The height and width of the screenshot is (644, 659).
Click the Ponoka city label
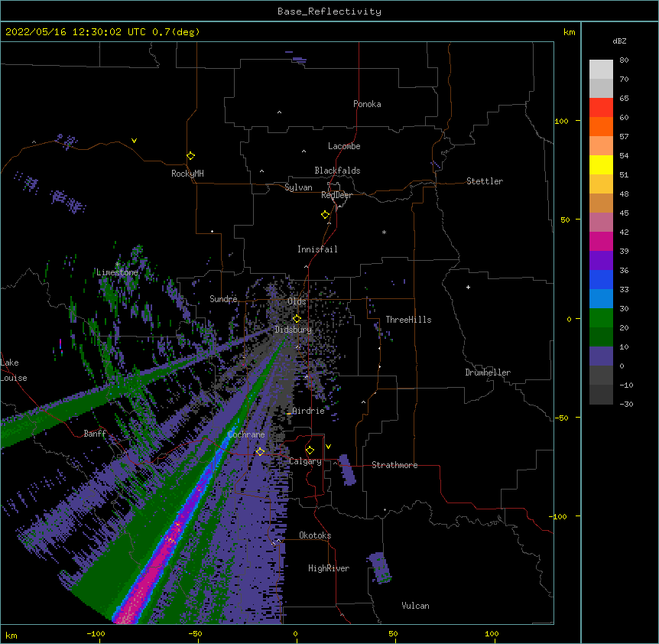click(367, 104)
